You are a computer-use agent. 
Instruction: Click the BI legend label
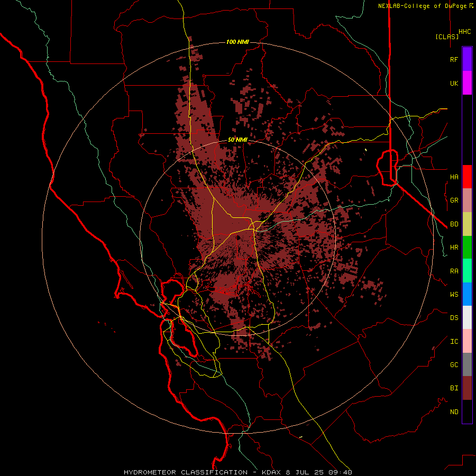(x=454, y=388)
